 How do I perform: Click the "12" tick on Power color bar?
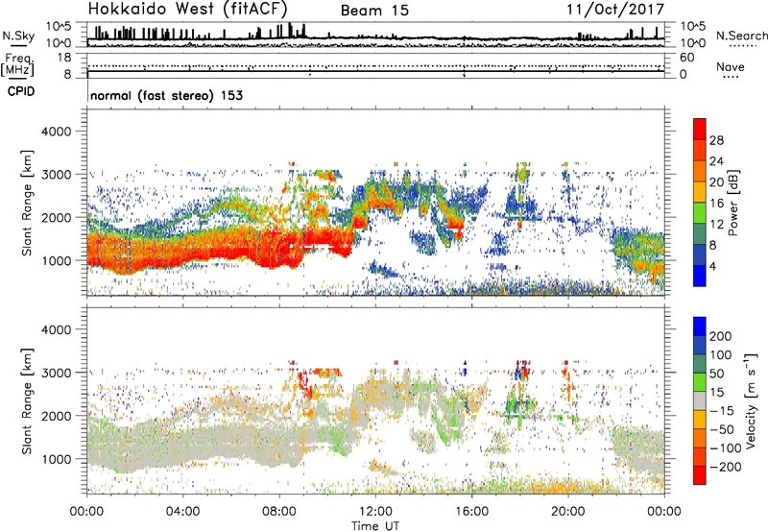click(716, 225)
